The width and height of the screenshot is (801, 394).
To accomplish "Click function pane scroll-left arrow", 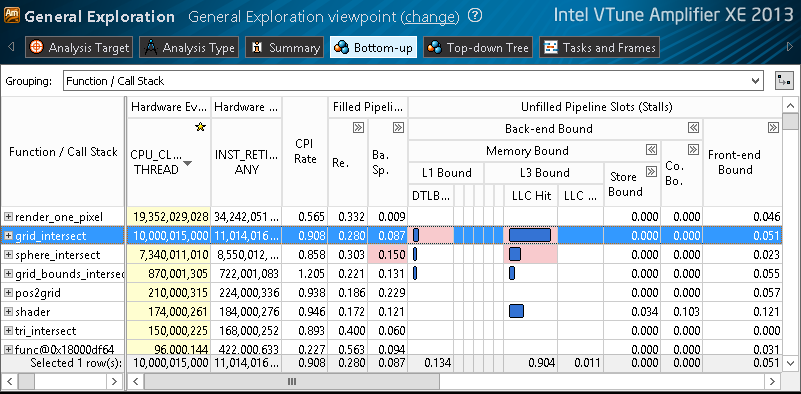I will point(11,381).
